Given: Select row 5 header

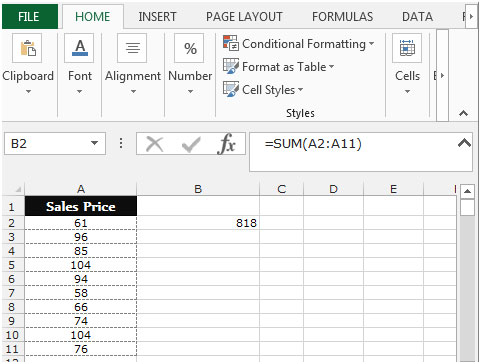Looking at the screenshot, I should point(12,265).
